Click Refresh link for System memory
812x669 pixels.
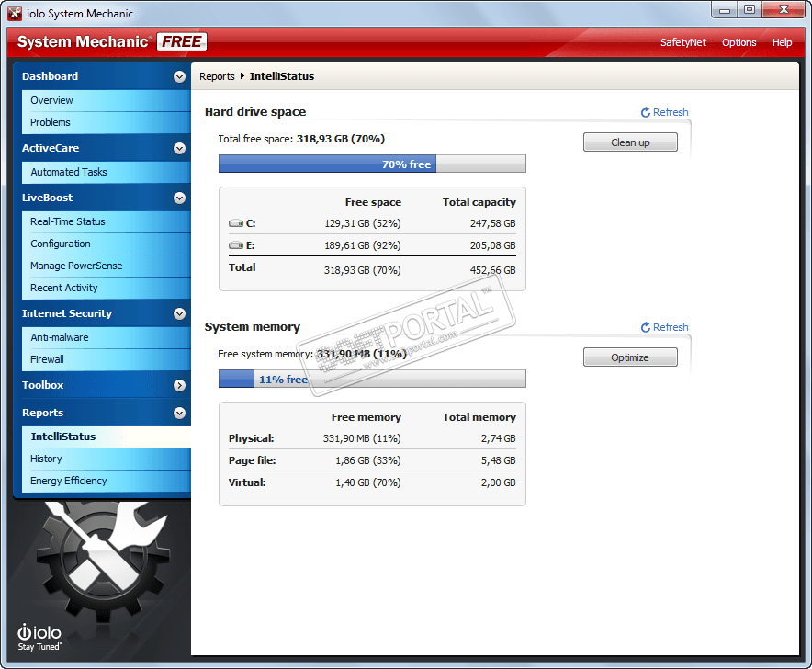click(x=671, y=327)
